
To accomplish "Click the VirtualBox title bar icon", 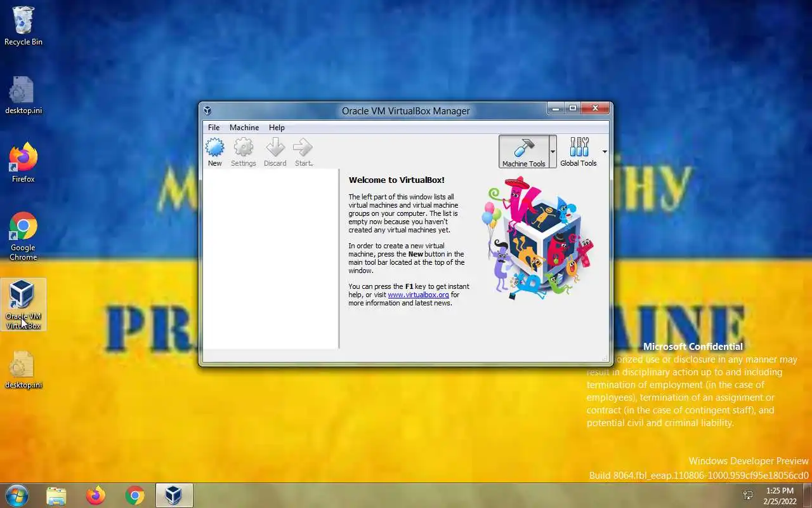I will (207, 110).
